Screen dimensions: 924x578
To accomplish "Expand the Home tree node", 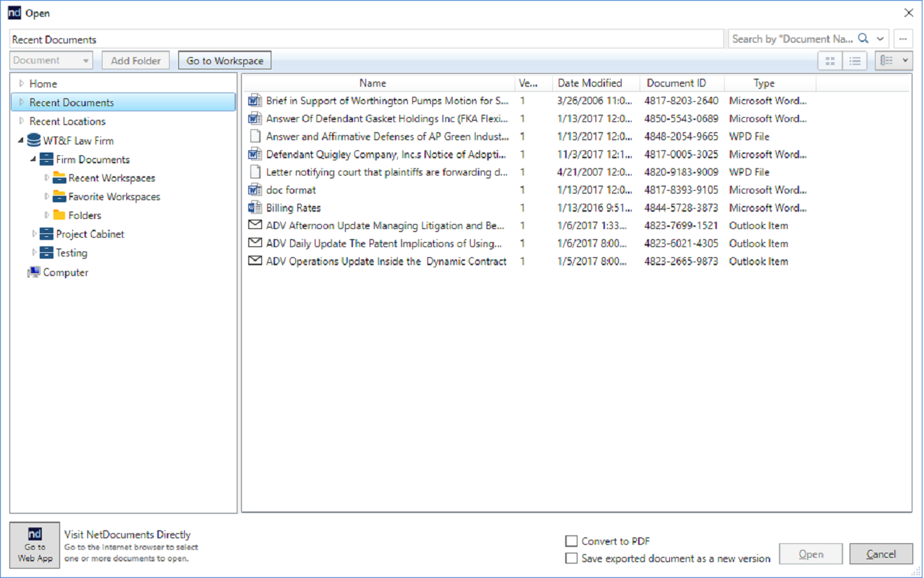I will pyautogui.click(x=21, y=83).
